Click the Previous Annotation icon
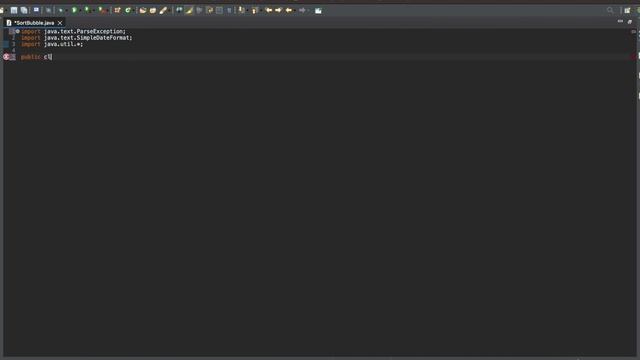 coord(254,10)
